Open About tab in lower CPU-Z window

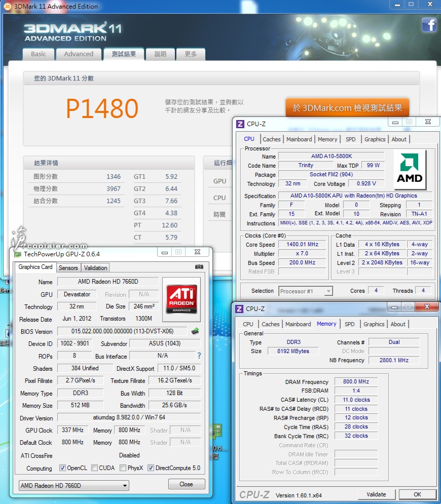point(398,324)
